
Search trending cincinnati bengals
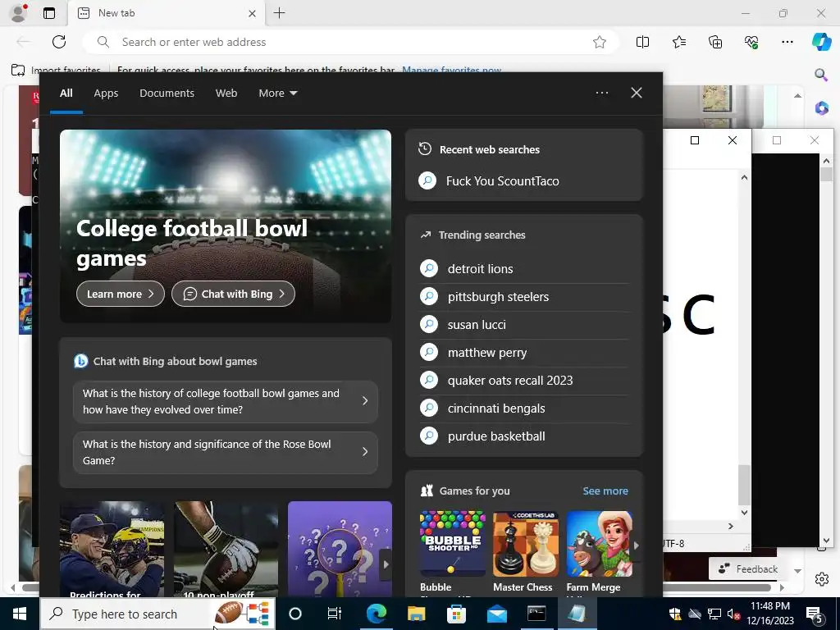tap(524, 408)
